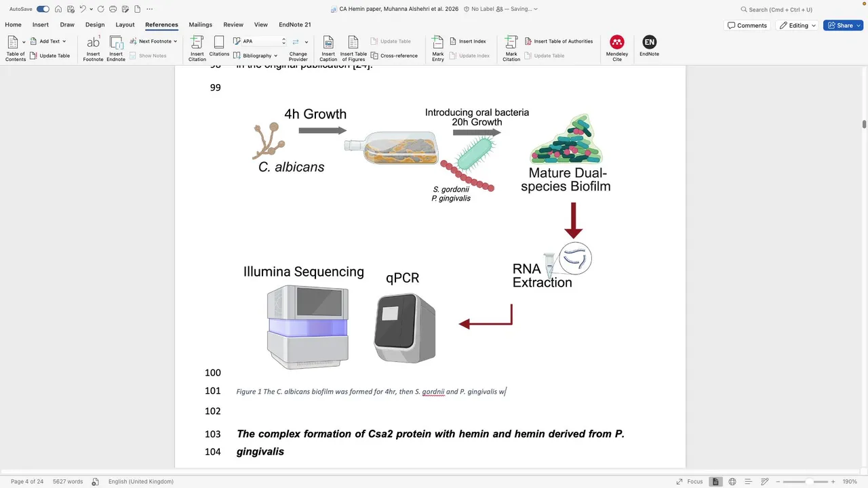The height and width of the screenshot is (488, 868).
Task: Open the Bibliography dropdown
Action: (x=255, y=56)
